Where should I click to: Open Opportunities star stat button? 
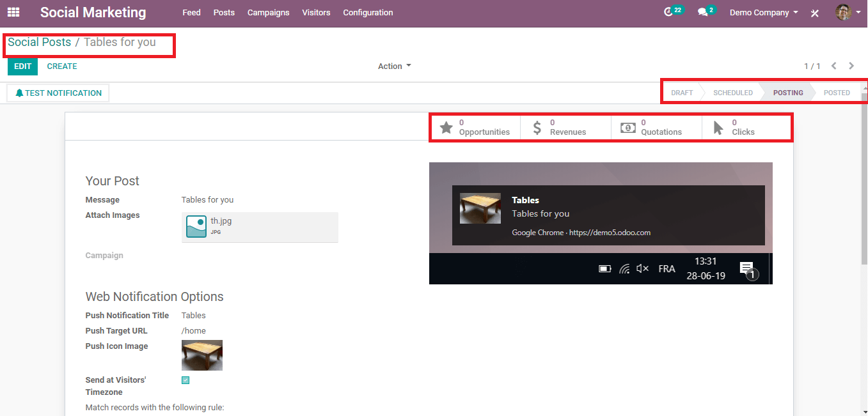[475, 127]
